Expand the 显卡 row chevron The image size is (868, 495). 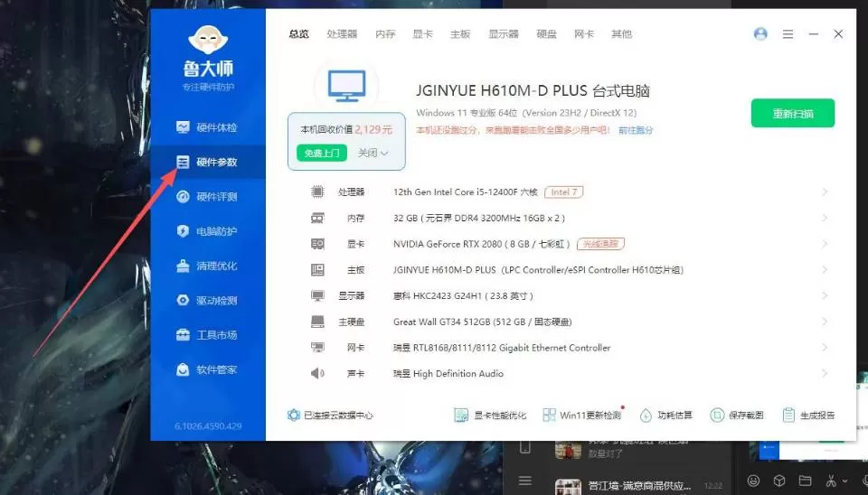point(825,244)
